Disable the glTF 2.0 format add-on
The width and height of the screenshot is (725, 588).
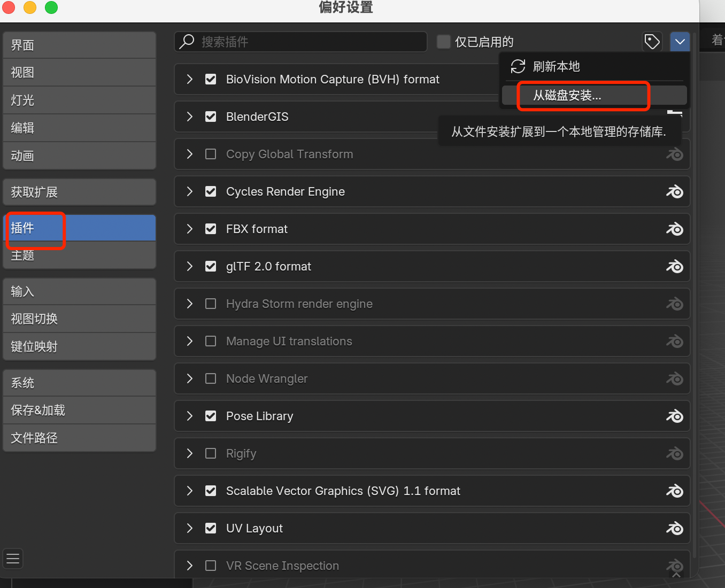tap(211, 266)
